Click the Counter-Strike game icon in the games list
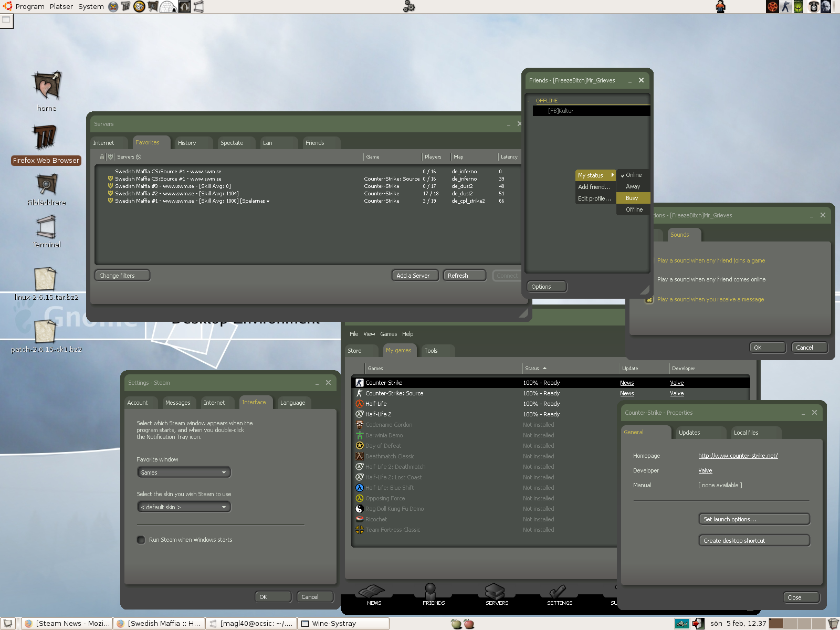840x630 pixels. (x=360, y=383)
